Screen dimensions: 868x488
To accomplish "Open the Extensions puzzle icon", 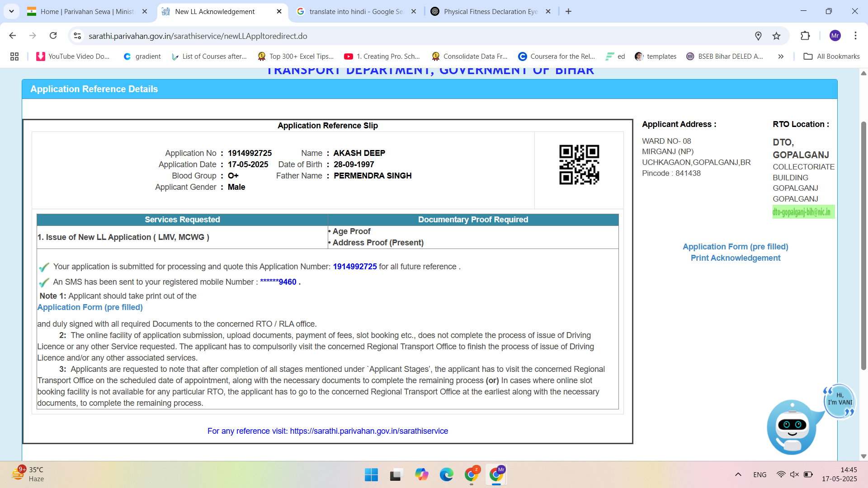I will [x=805, y=36].
